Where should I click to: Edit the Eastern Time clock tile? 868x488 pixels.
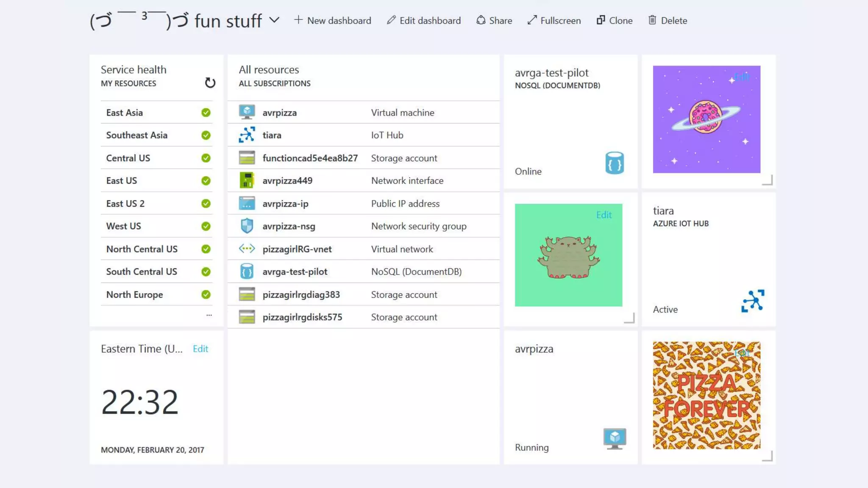200,349
